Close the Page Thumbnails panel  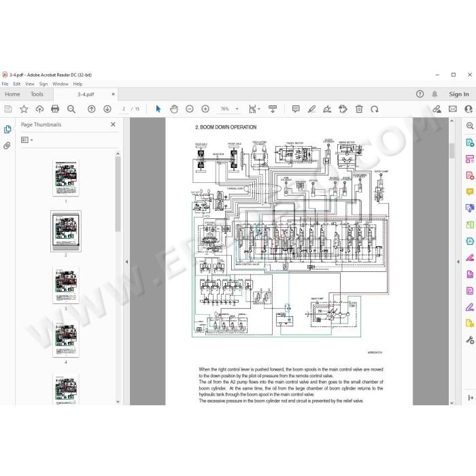coord(113,124)
